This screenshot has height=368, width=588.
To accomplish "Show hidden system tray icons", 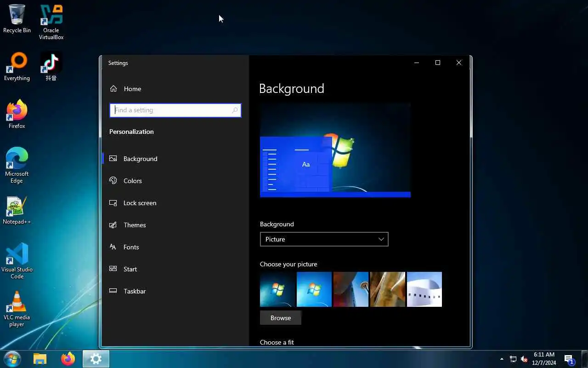I will 502,359.
